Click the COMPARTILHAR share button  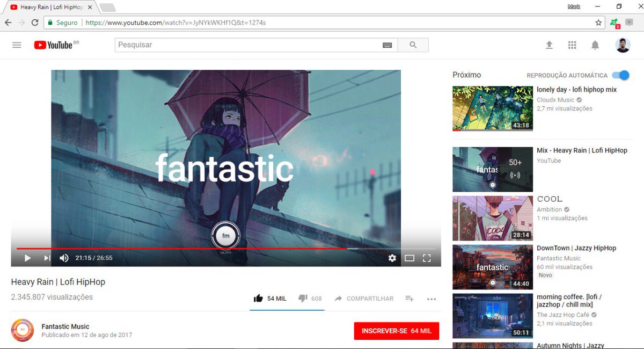tap(364, 299)
